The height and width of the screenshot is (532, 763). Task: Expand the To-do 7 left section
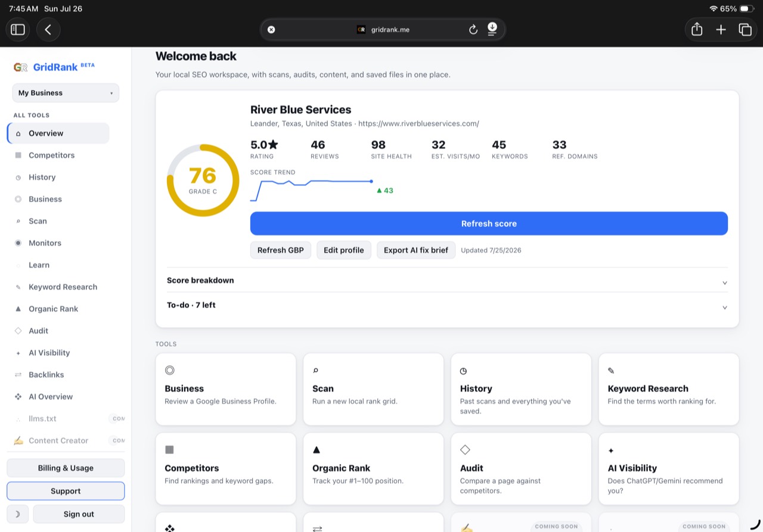[447, 305]
